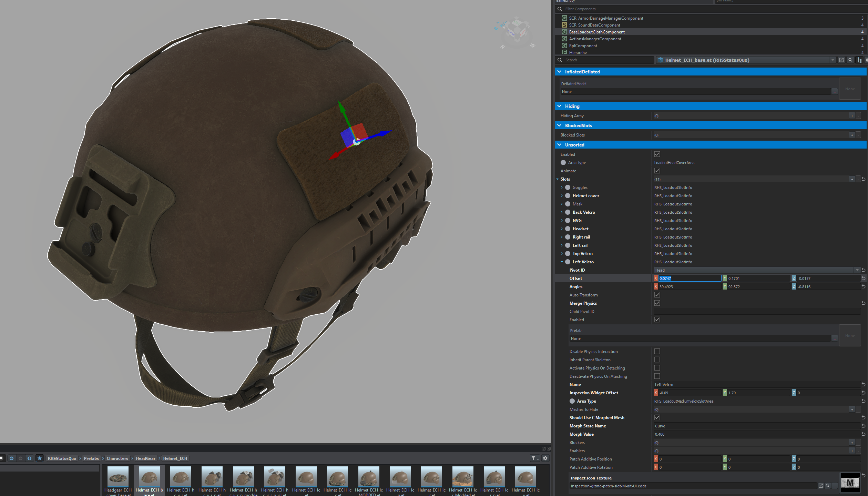
Task: Open the resource browser filter icon
Action: tap(534, 458)
